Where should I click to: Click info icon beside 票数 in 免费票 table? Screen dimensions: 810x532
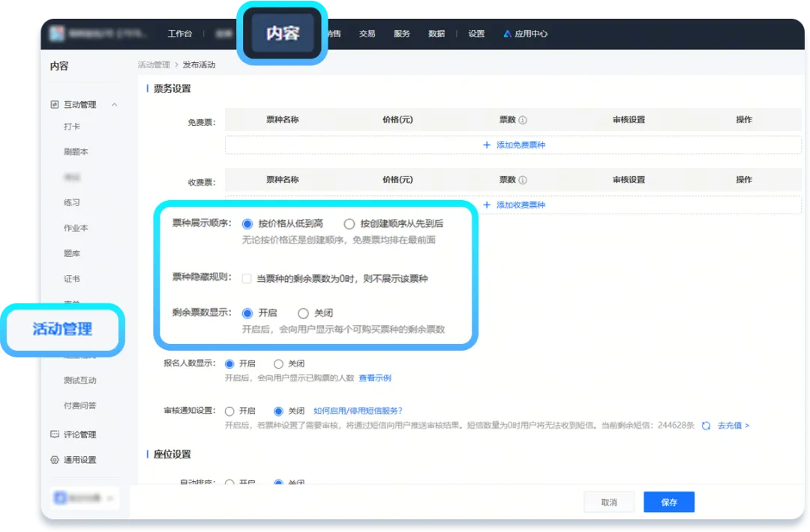523,120
